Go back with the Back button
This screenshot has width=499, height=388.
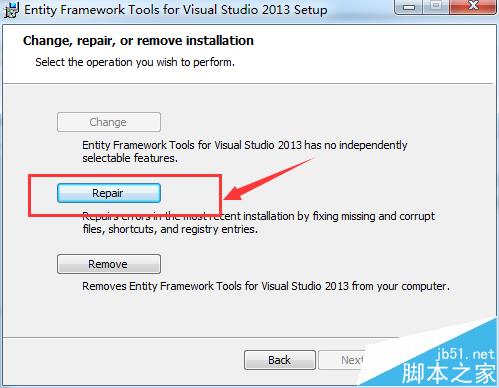280,360
